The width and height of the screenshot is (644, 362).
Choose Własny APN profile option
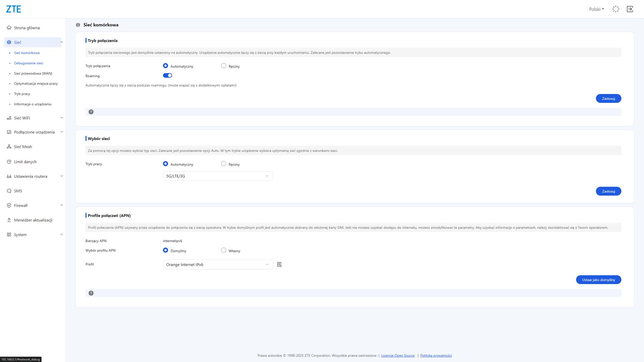(x=223, y=250)
